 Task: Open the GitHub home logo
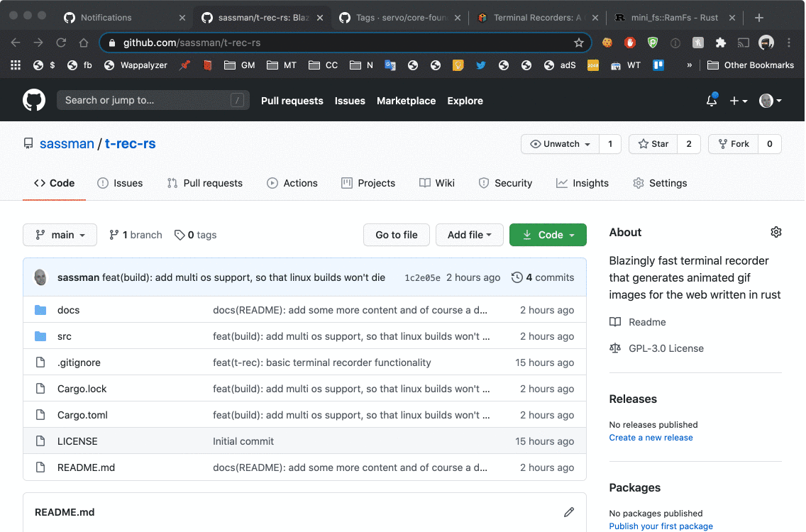[x=34, y=100]
